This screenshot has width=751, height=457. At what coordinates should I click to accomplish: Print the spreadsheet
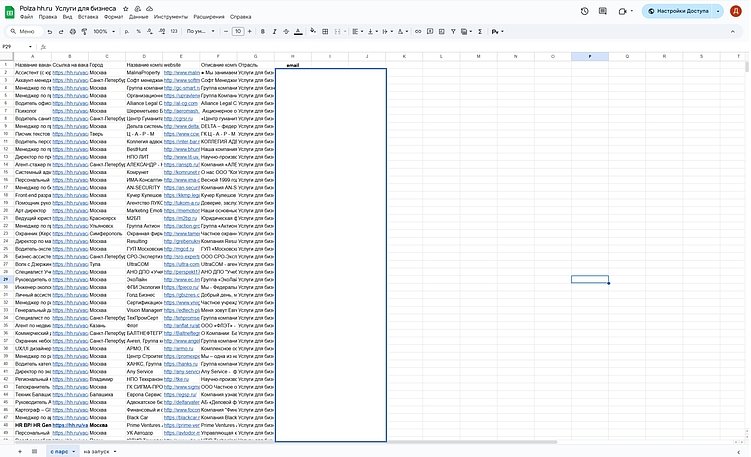(73, 32)
